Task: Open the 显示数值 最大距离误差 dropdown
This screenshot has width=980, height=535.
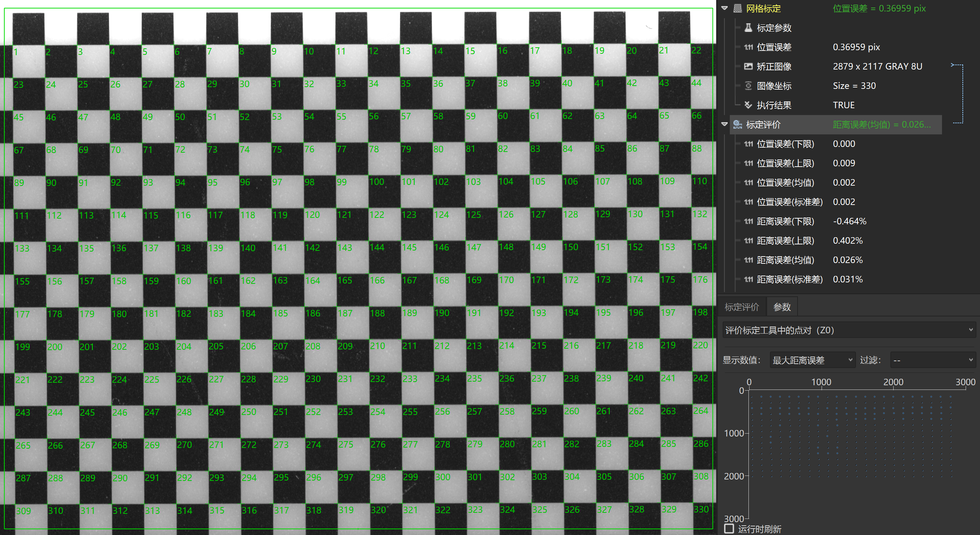Action: (x=812, y=360)
